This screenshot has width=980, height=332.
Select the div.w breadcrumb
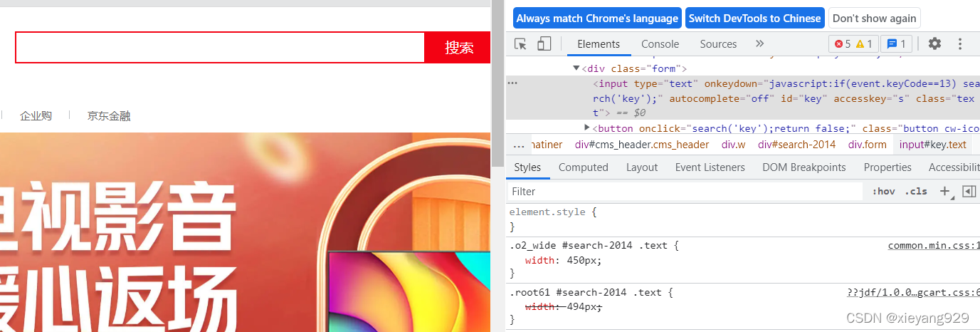tap(734, 145)
